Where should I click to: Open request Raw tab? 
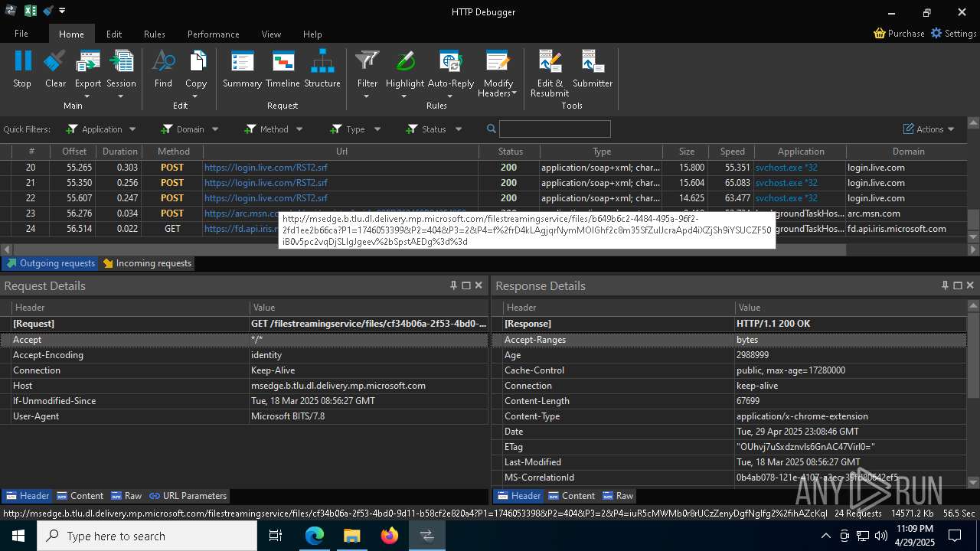126,496
